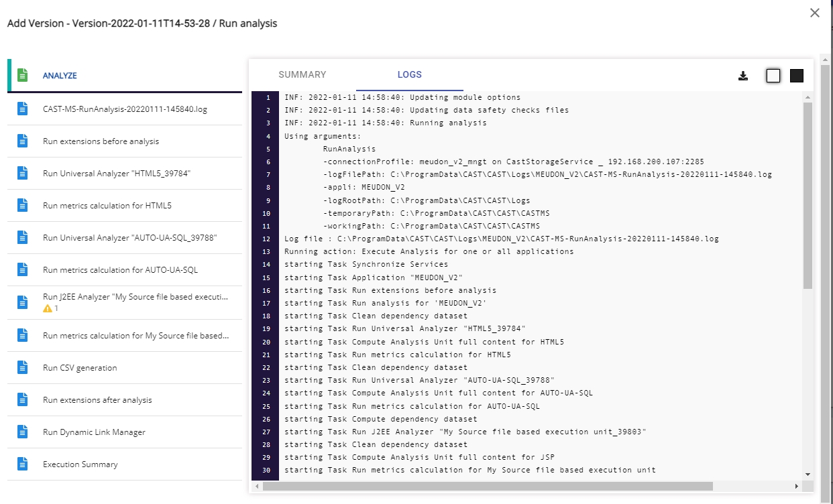This screenshot has width=833, height=504.
Task: Open CAST-MS-RunAnalysis-20220111-145840.log entry
Action: click(125, 109)
